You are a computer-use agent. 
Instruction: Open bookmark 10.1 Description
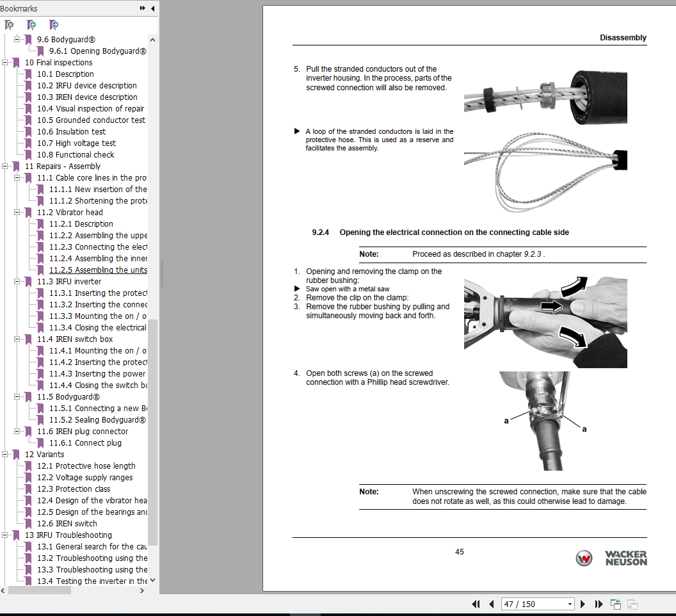(x=65, y=74)
